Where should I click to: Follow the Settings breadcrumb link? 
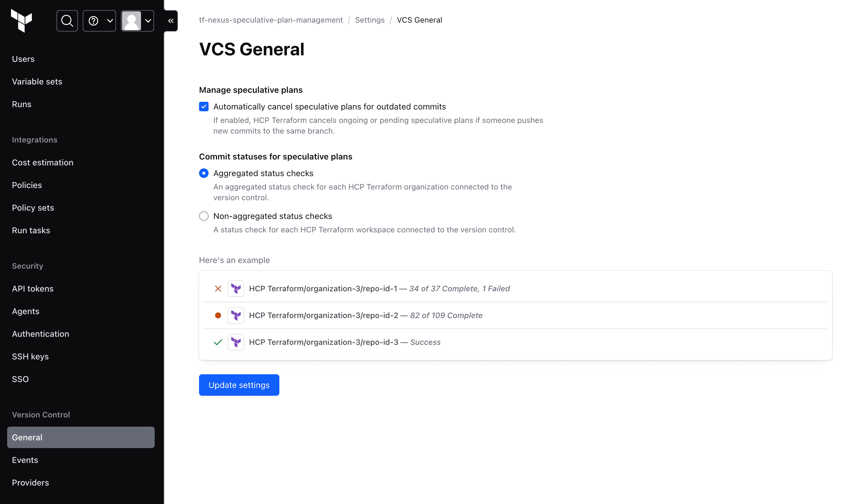(370, 20)
